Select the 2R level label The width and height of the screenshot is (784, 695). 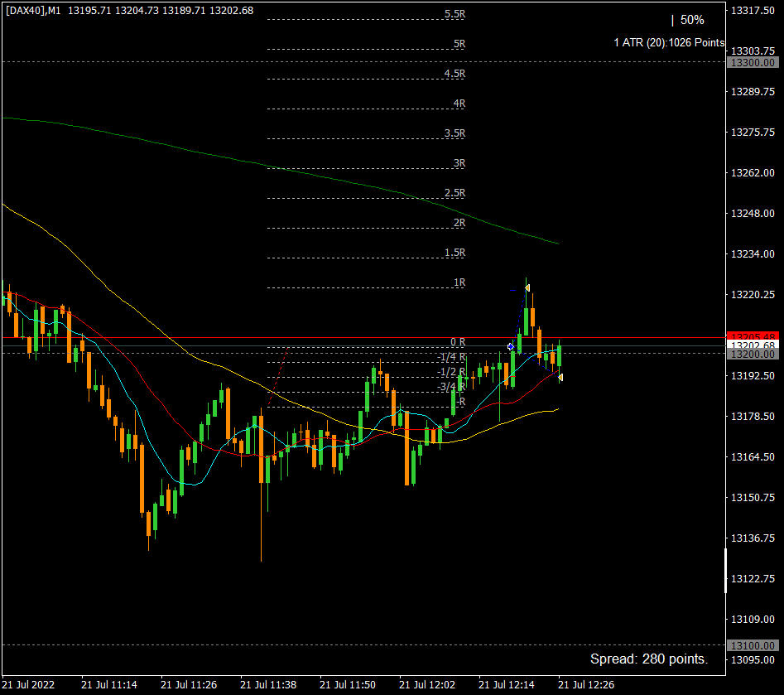tap(459, 223)
